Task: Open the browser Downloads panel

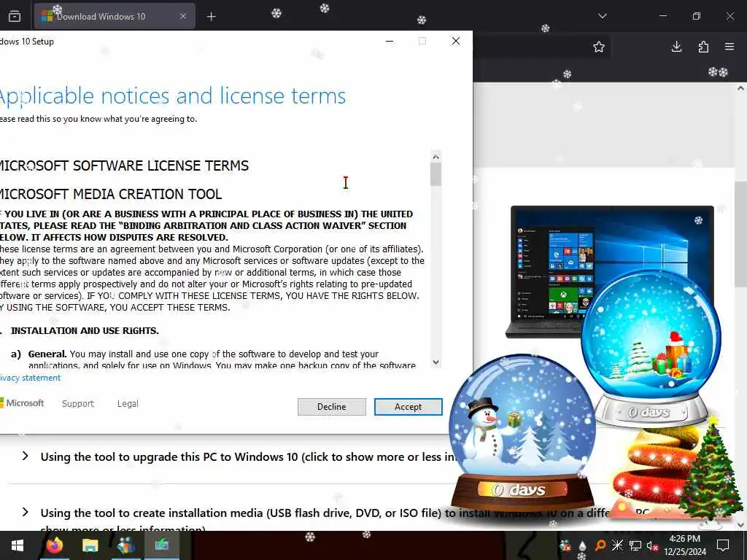Action: point(676,47)
